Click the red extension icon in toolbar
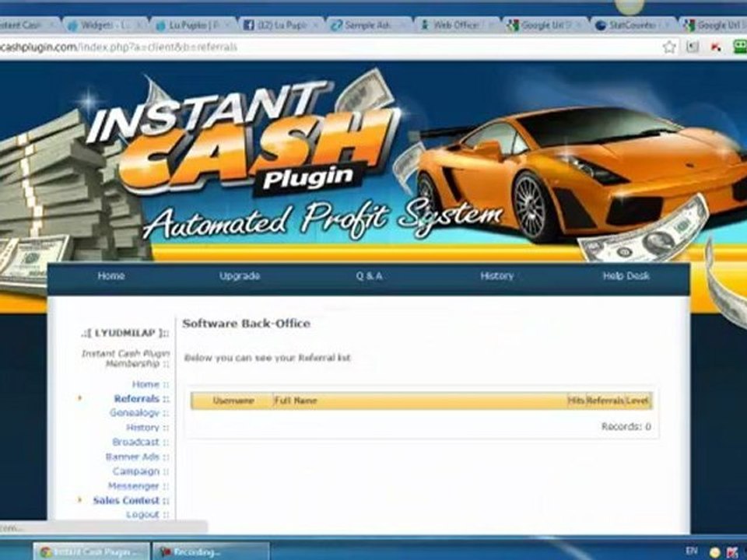 pyautogui.click(x=716, y=47)
